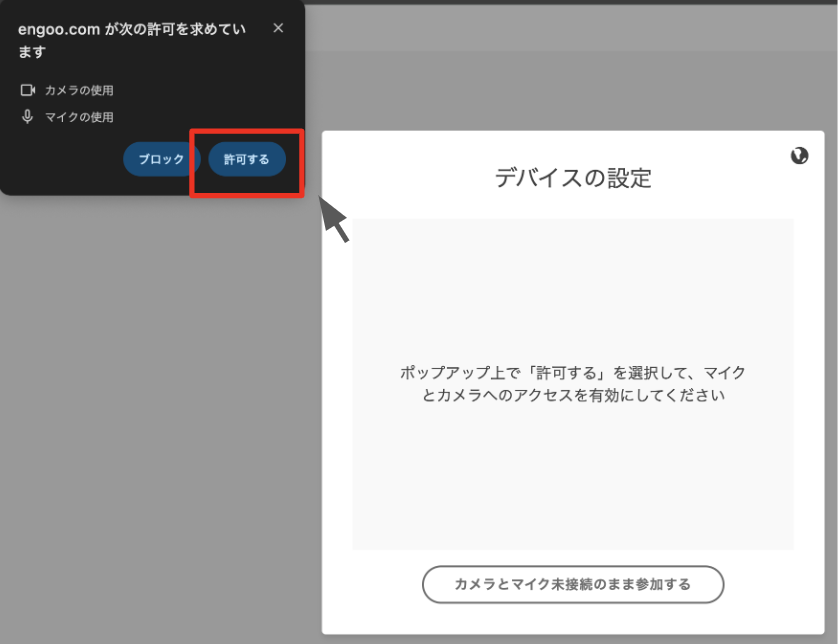Click the カメラの使用 permission label
838x644 pixels.
click(x=79, y=91)
